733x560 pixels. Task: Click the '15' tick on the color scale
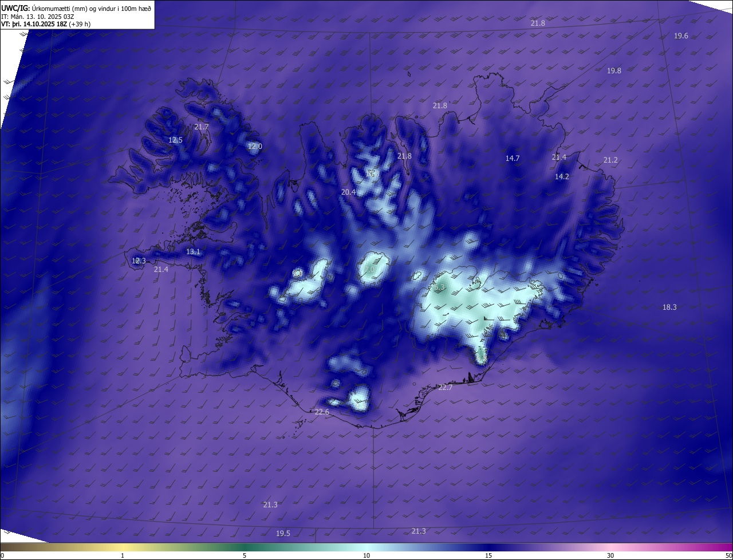[x=488, y=555]
